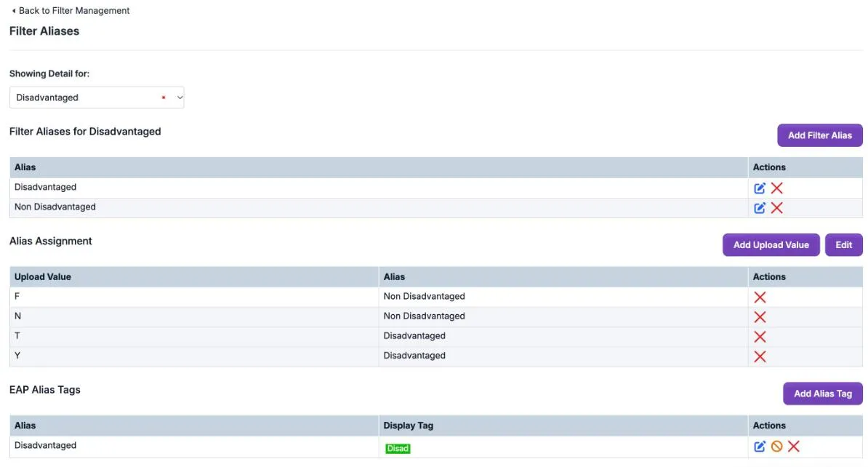
Task: Click Disadvantaged alias in the T row
Action: tap(414, 336)
